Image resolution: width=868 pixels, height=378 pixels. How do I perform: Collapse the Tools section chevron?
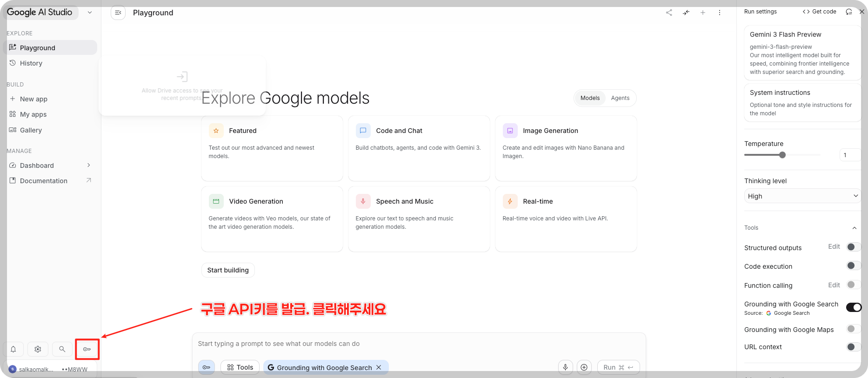pos(855,228)
